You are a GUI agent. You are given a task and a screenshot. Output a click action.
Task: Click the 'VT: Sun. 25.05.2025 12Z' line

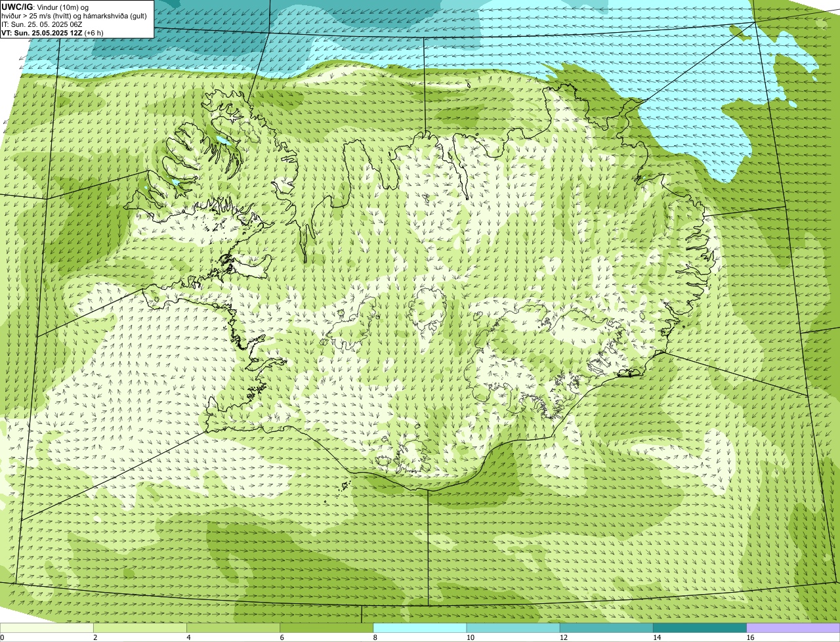[52, 32]
